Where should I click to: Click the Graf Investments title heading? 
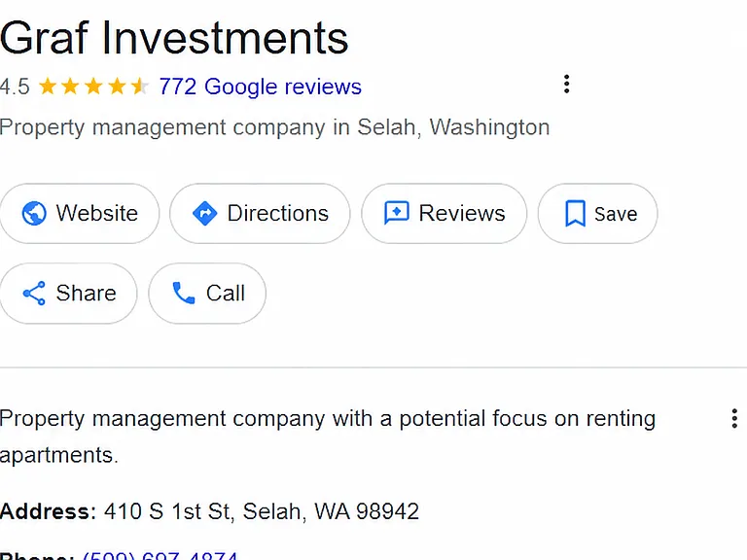[174, 38]
